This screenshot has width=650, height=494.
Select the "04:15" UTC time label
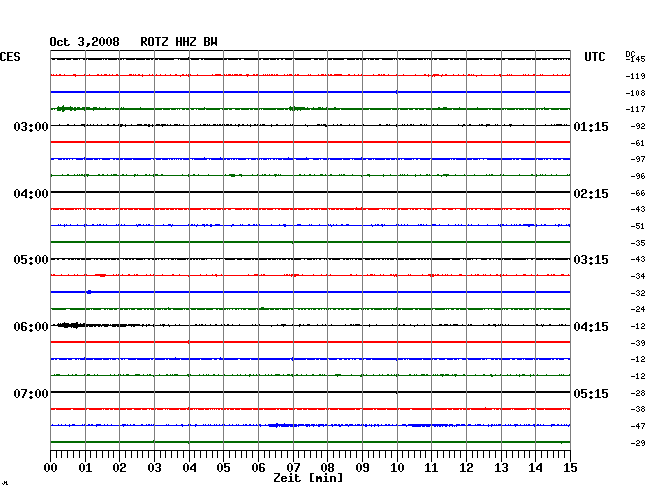[x=591, y=327]
